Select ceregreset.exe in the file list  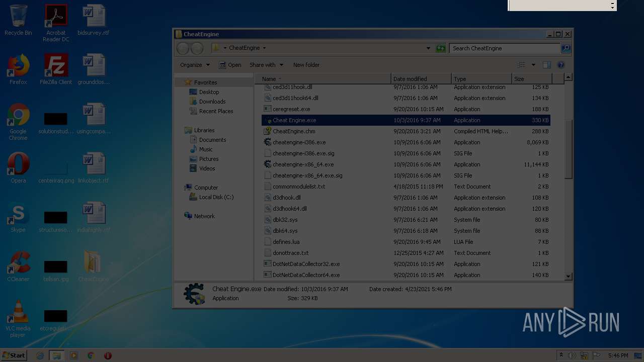pyautogui.click(x=287, y=109)
